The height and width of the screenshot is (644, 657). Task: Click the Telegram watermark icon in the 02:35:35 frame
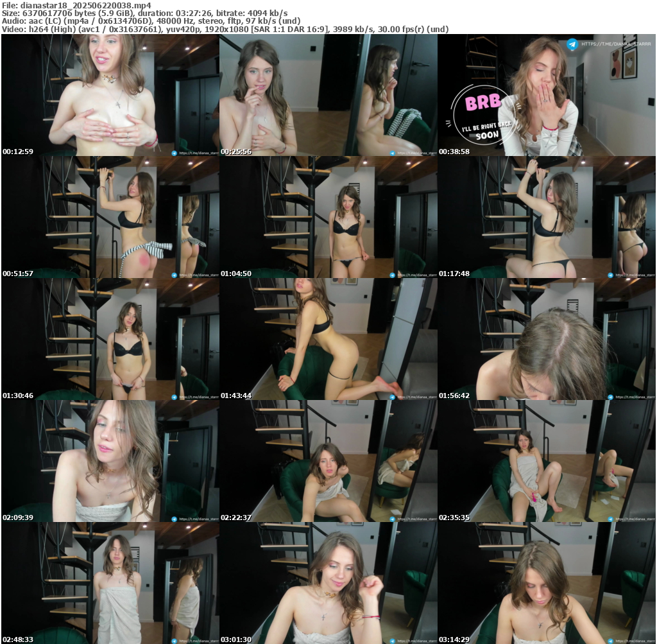(610, 519)
